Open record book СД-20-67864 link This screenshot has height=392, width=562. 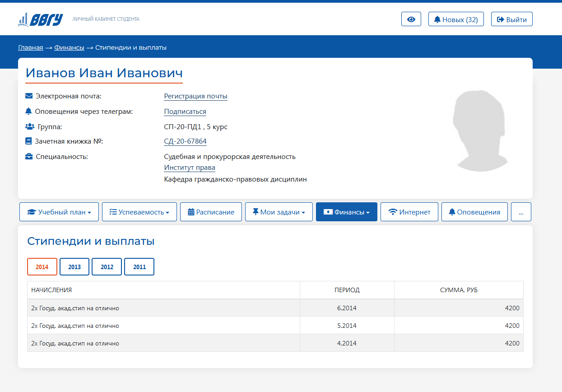pos(185,141)
